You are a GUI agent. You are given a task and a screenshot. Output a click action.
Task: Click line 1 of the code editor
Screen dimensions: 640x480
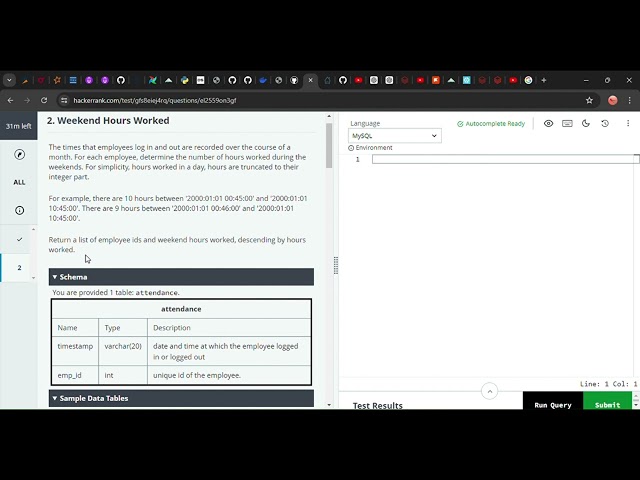click(x=505, y=159)
